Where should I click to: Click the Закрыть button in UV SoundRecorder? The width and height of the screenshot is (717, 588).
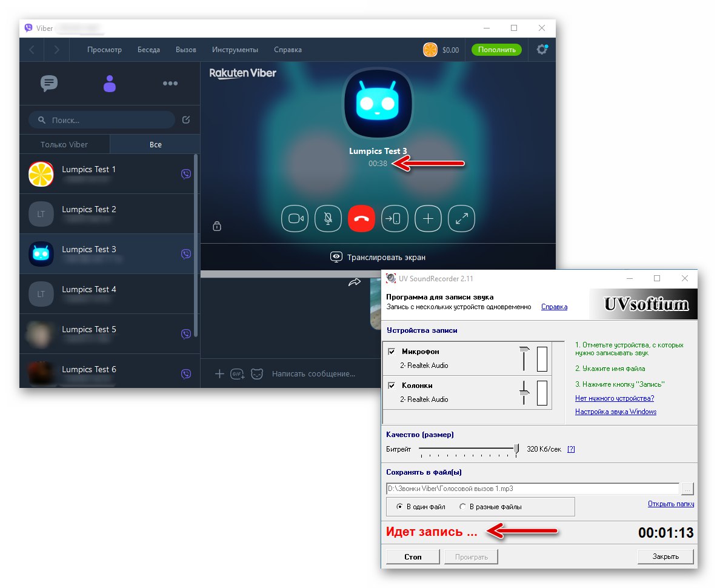coord(665,556)
